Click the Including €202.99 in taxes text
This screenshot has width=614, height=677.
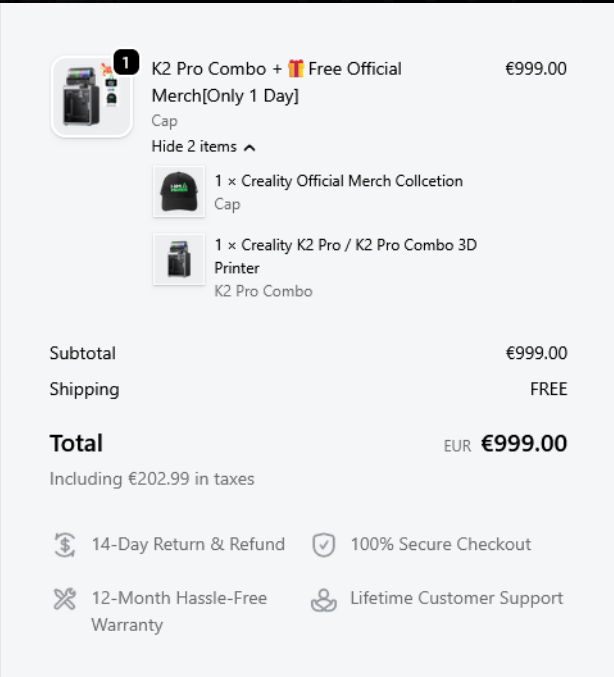click(152, 479)
